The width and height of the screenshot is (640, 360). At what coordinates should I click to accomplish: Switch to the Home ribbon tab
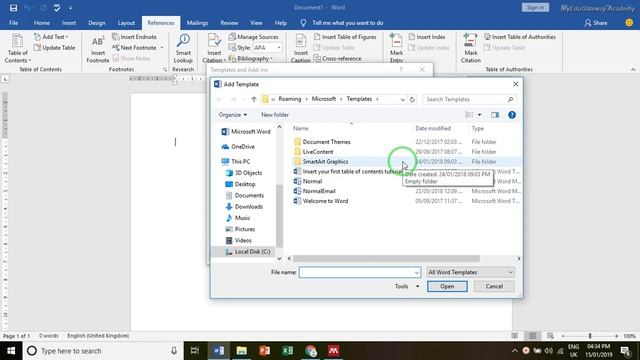coord(42,23)
